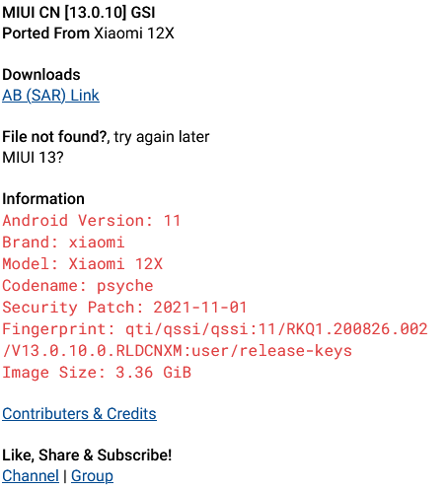Select the Codename: psyche code line
The height and width of the screenshot is (490, 448).
tap(78, 286)
